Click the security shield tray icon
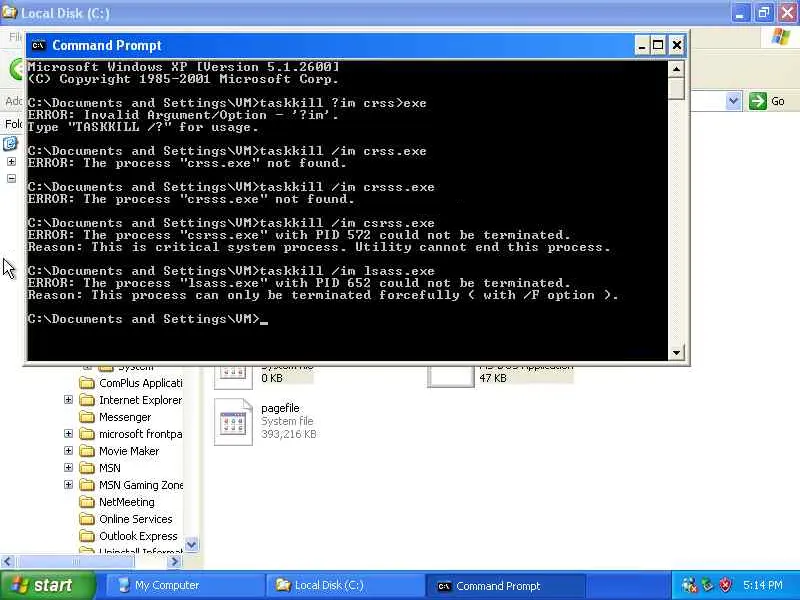800x600 pixels. coord(725,585)
